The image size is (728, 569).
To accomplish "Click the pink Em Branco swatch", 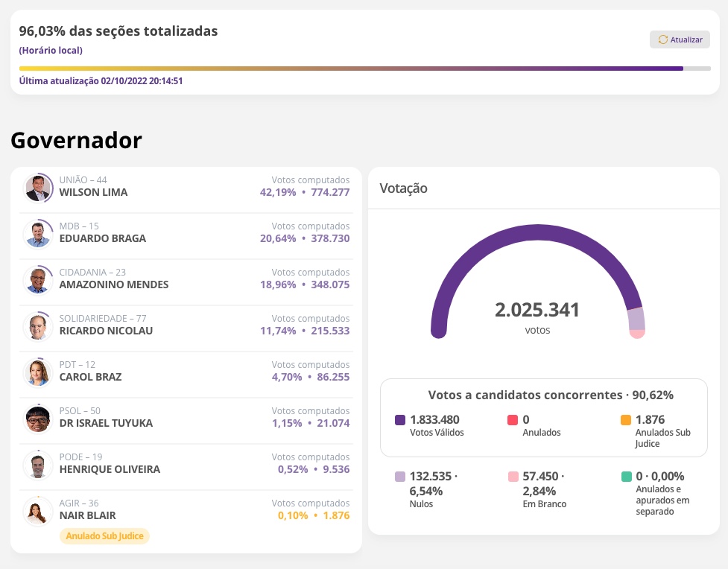I will [513, 477].
